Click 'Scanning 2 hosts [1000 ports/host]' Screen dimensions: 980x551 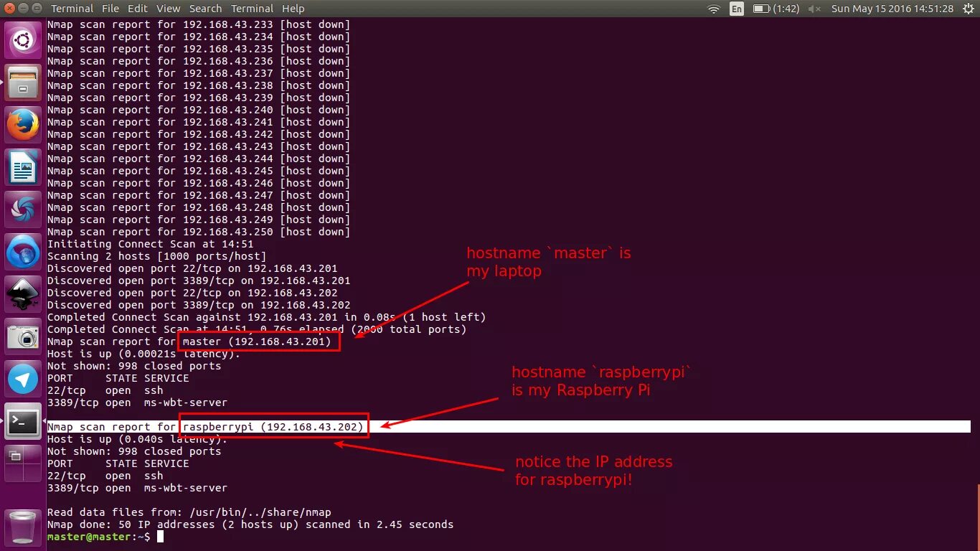[x=157, y=256]
